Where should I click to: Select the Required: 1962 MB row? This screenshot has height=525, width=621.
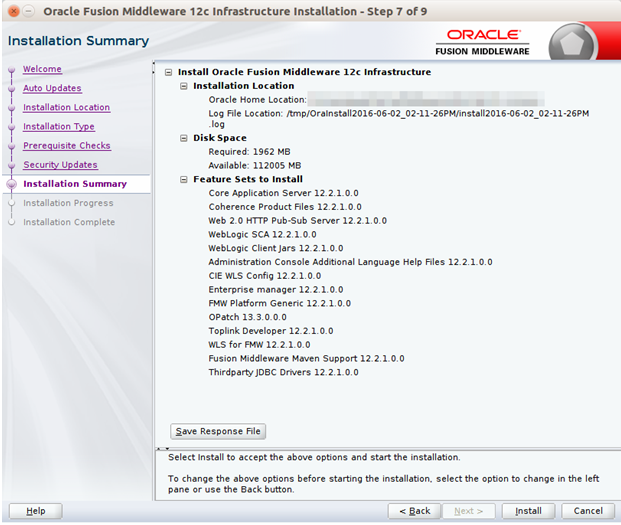tap(250, 152)
